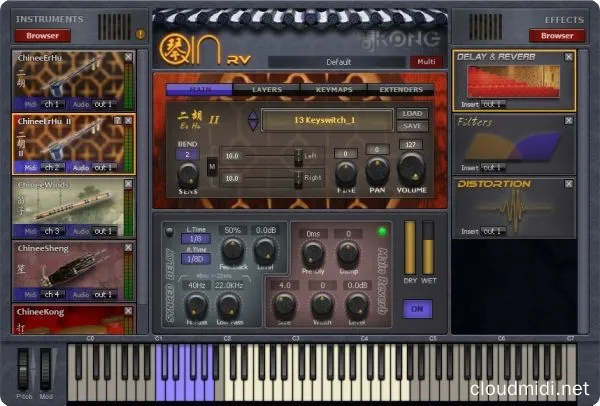The width and height of the screenshot is (600, 406).
Task: Adjust the delay Feedback knob
Action: click(233, 249)
